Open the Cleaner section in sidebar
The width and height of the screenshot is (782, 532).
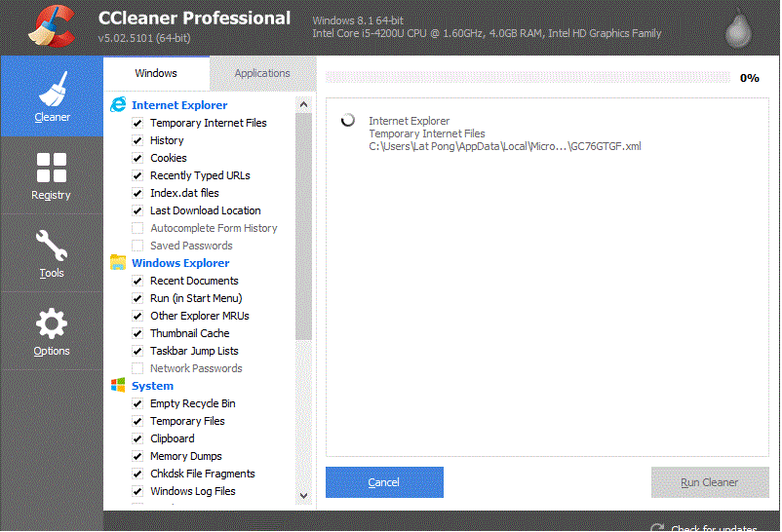click(x=52, y=96)
